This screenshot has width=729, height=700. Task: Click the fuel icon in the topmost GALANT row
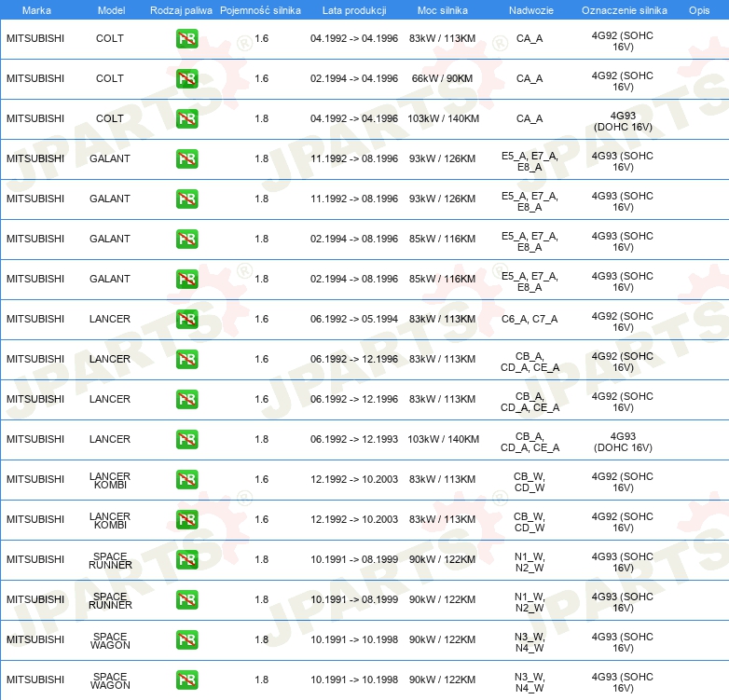[x=186, y=159]
